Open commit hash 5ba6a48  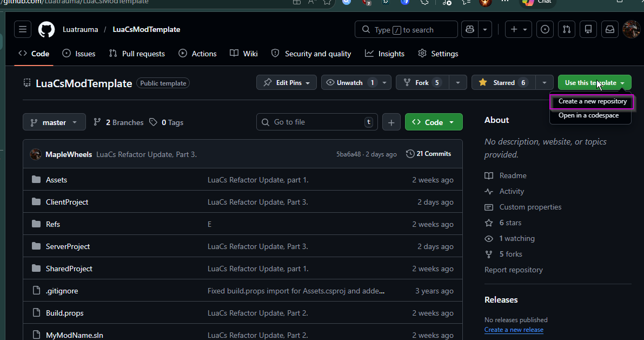click(348, 155)
